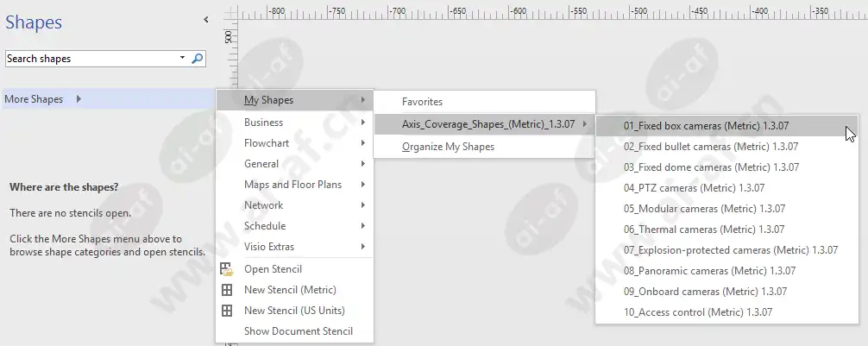The height and width of the screenshot is (346, 868).
Task: Open the Favorites stencil
Action: coord(484,102)
